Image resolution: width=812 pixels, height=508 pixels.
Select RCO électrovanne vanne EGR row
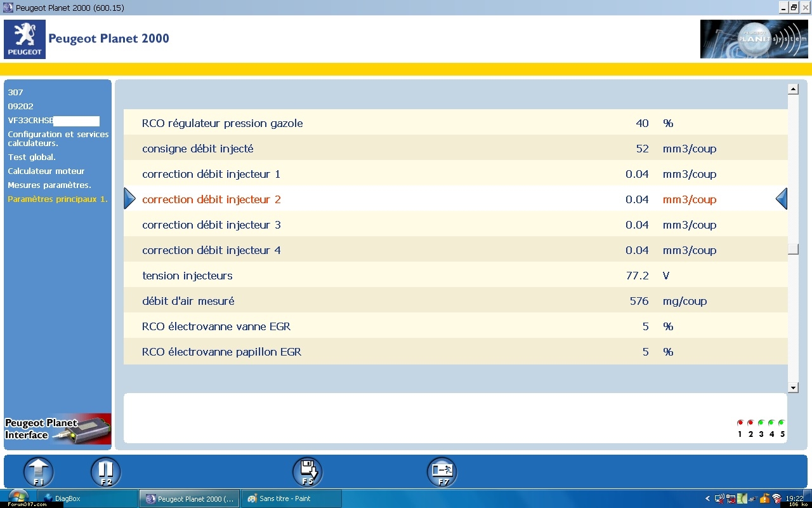tap(455, 326)
